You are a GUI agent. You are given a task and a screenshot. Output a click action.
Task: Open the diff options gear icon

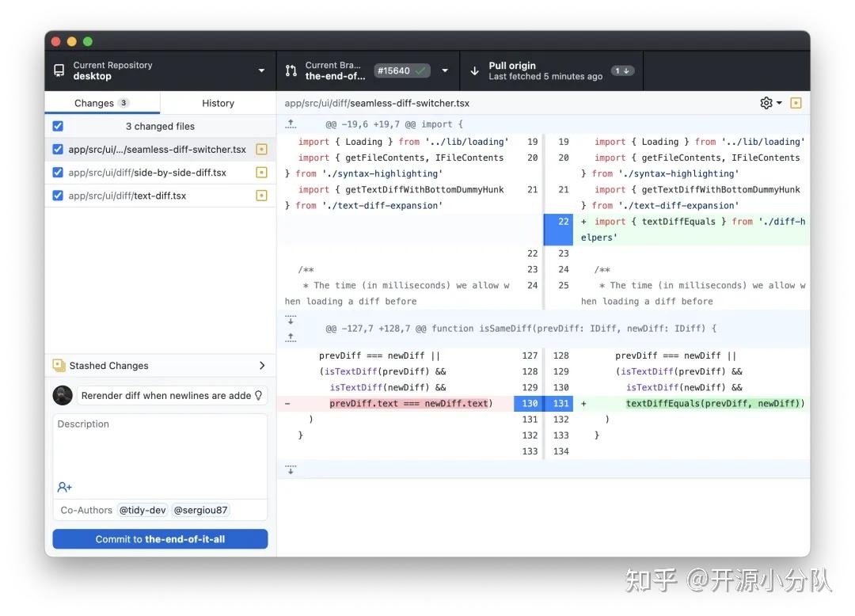tap(765, 102)
